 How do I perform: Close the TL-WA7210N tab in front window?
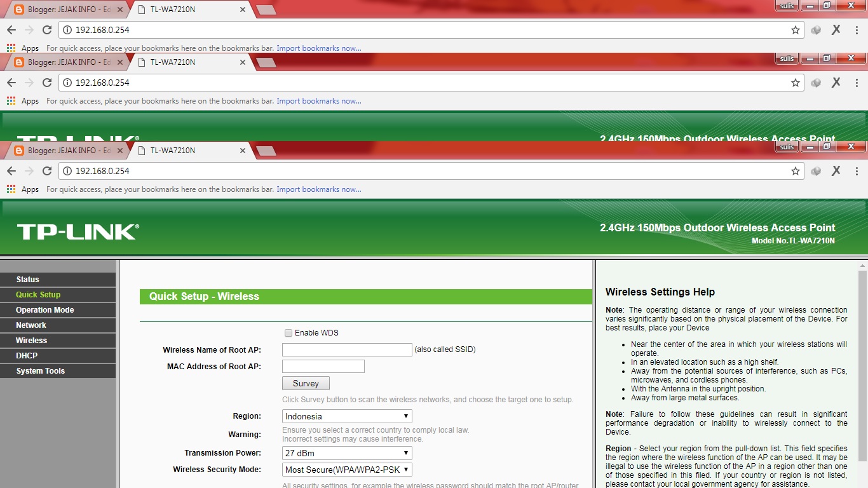[243, 151]
